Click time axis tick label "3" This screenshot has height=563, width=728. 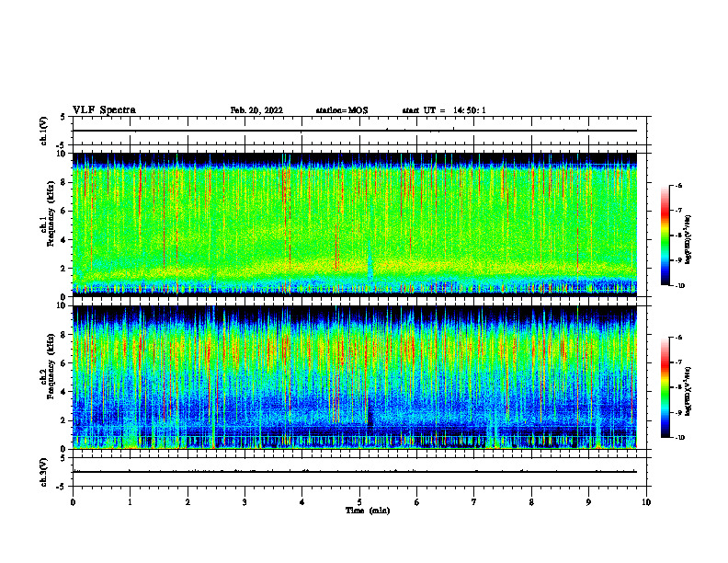point(245,502)
